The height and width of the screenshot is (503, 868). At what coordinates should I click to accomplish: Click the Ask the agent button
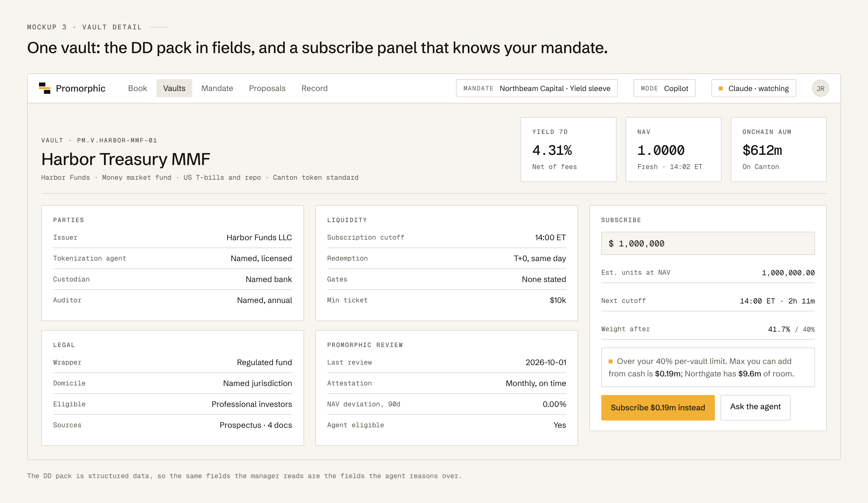pyautogui.click(x=755, y=407)
